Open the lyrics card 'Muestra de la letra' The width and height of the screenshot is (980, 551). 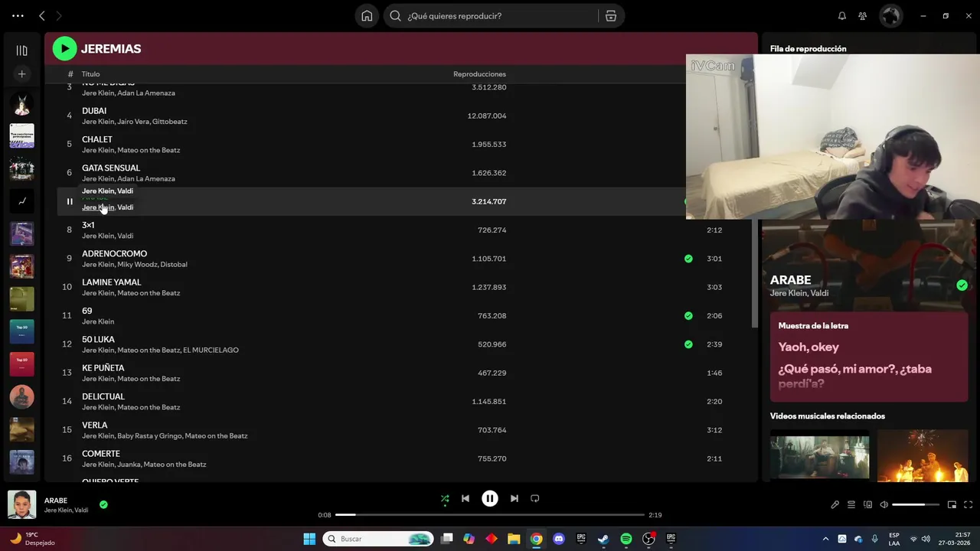click(x=868, y=357)
